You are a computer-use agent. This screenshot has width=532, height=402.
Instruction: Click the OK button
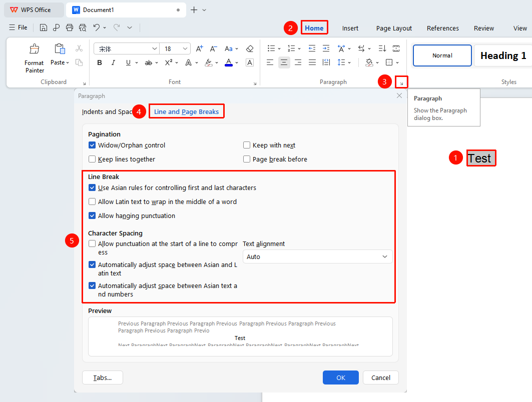[341, 377]
